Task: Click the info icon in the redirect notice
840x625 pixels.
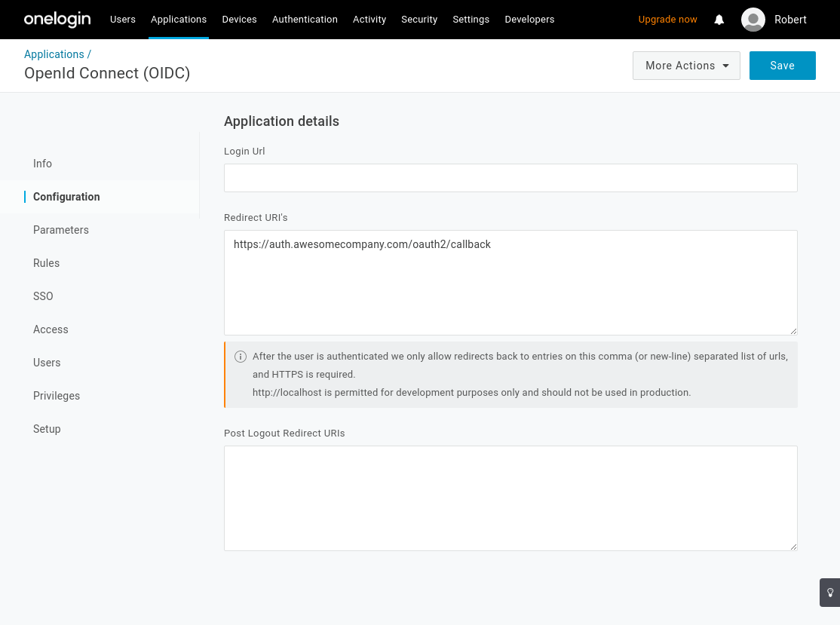Action: click(241, 357)
